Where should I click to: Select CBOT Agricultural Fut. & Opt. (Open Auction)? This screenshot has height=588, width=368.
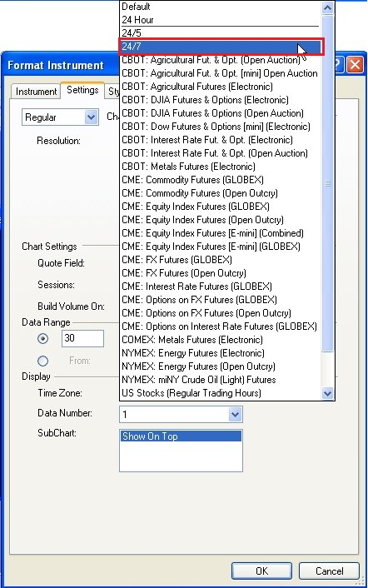221,60
